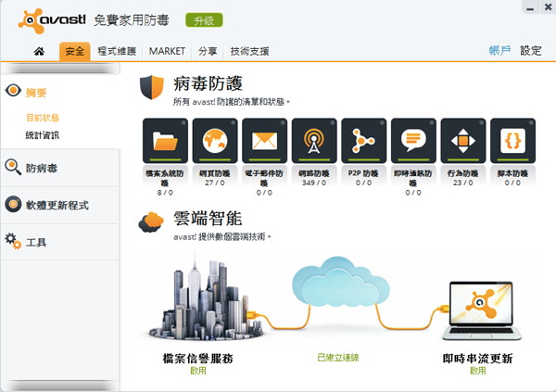This screenshot has width=556, height=392.
Task: Select 目前狀態 under 摘要
Action: (x=43, y=118)
